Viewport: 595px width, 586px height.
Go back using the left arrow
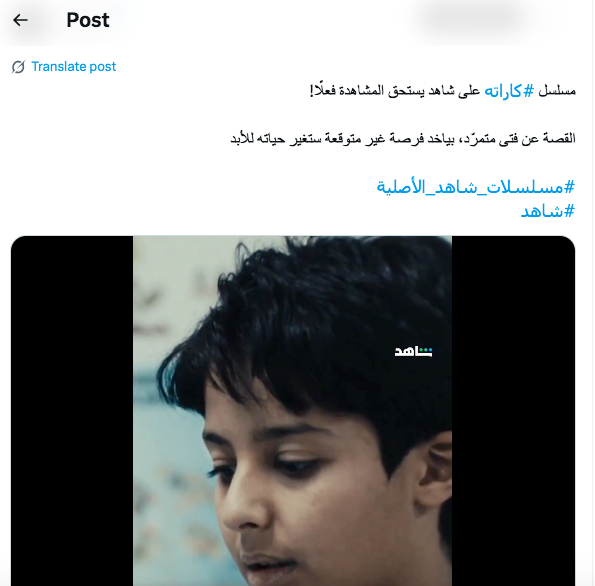point(20,20)
